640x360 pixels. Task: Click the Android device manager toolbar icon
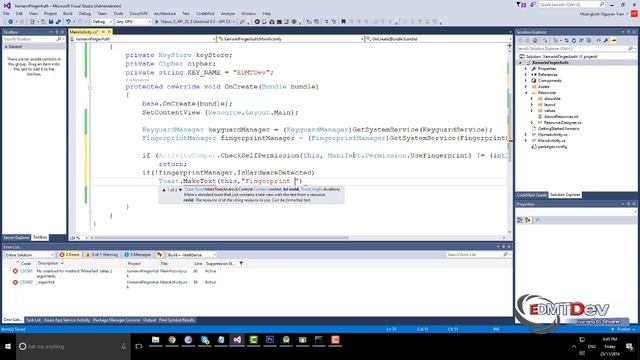(271, 22)
